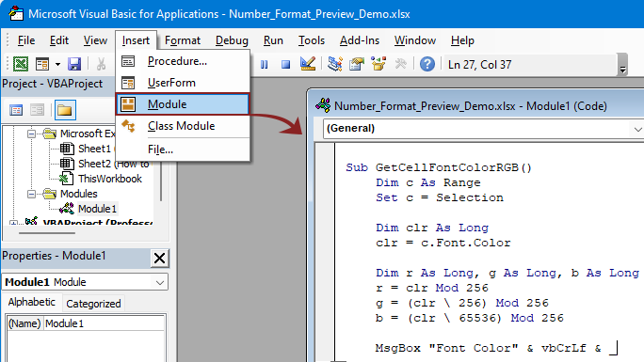Expand the second VBAProject node
Image resolution: width=644 pixels, height=362 pixels.
pyautogui.click(x=13, y=223)
